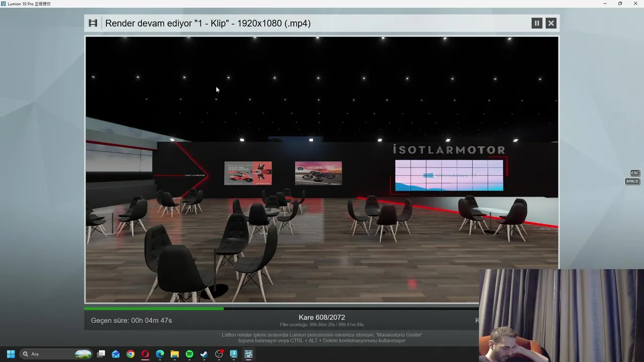Click the Lumion 10 Pro title bar icon
This screenshot has height=362, width=644.
[x=4, y=4]
